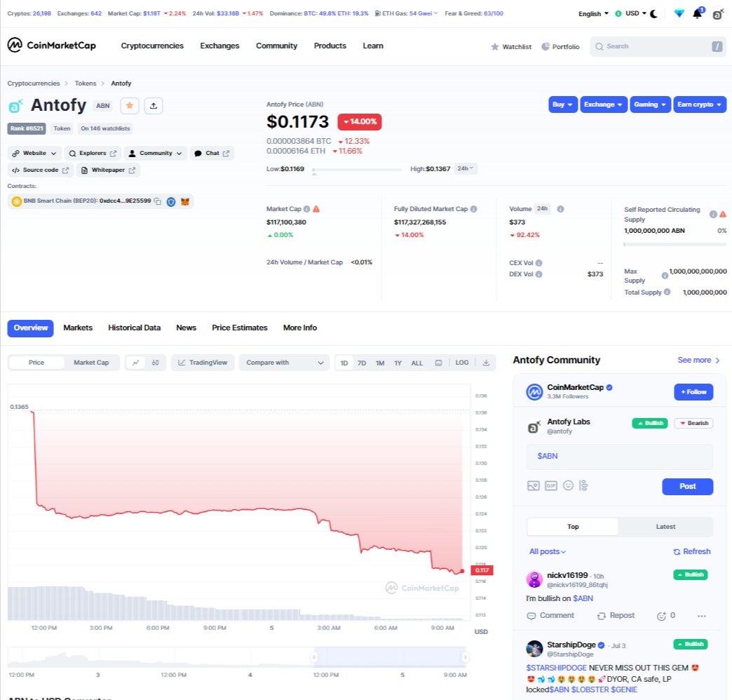Show Market Cap warning triangle

point(316,209)
